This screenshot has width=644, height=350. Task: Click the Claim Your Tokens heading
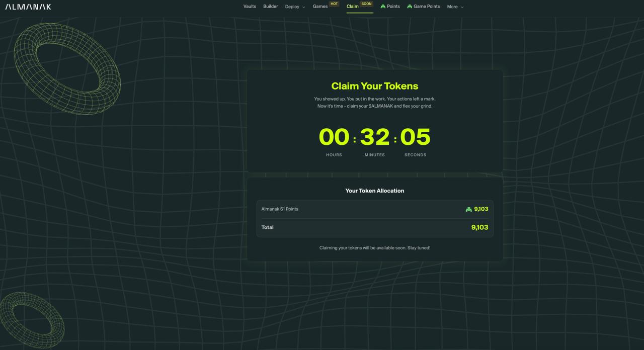point(375,86)
